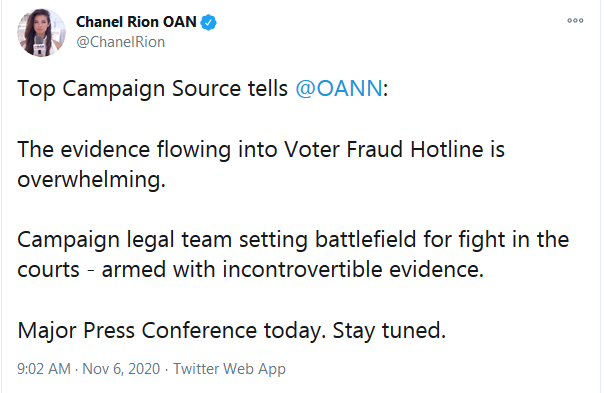The image size is (604, 393).
Task: Click Chanel Rion's profile avatar photo
Action: point(41,32)
